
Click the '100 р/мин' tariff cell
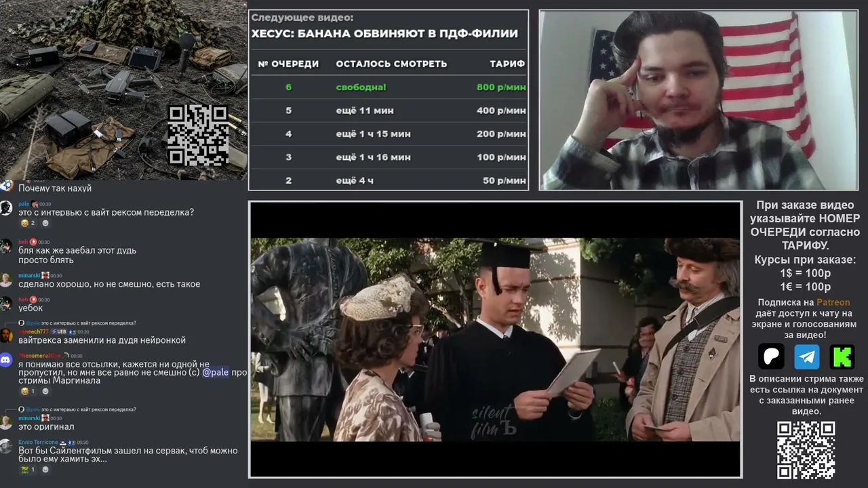[x=501, y=157]
